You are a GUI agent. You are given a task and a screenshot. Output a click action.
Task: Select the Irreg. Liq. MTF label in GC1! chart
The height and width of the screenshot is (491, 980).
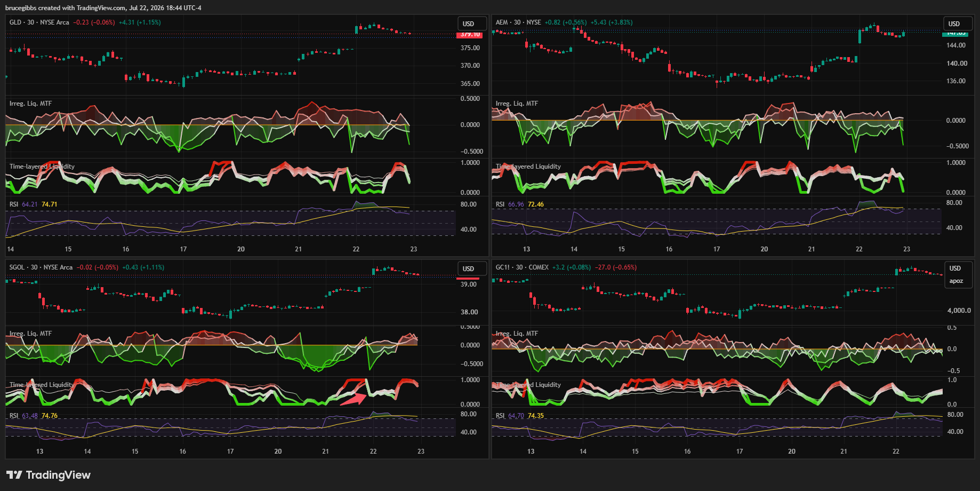pyautogui.click(x=517, y=334)
